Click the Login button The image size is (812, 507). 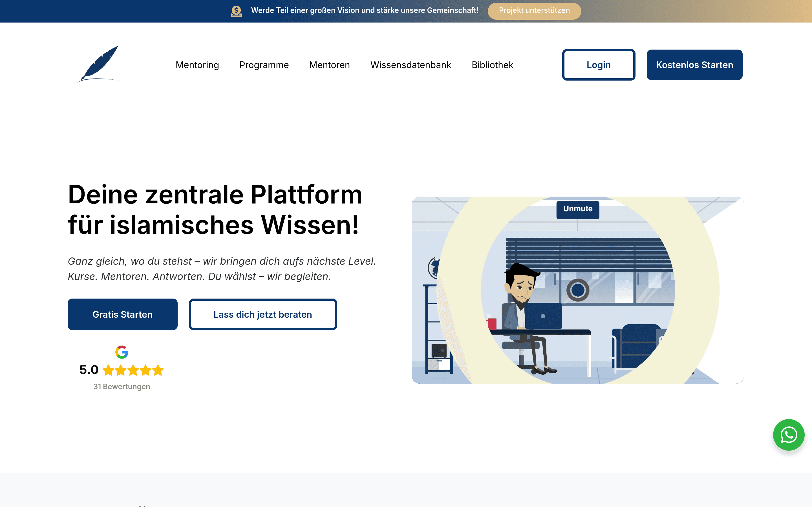click(598, 65)
